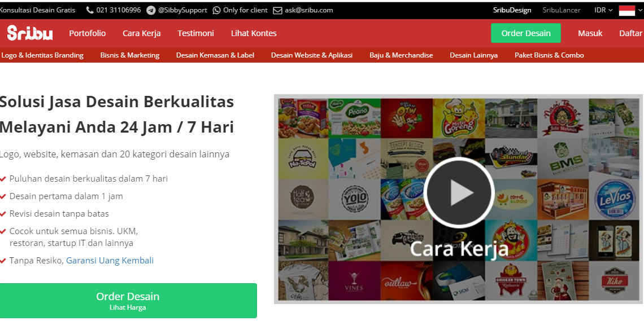Click the email envelope icon
Screen dimensions: 644x321
click(x=277, y=10)
